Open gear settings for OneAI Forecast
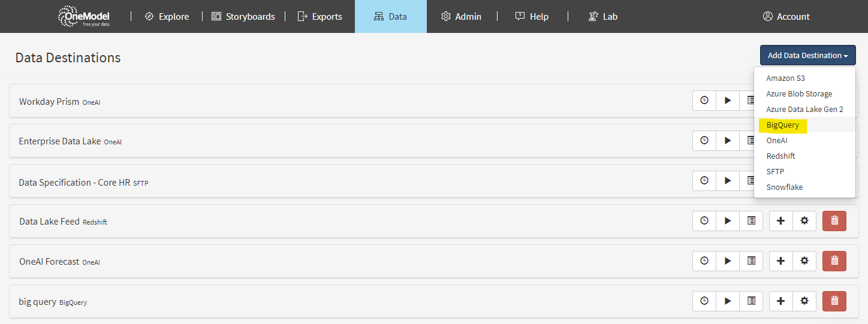The height and width of the screenshot is (324, 868). point(804,261)
